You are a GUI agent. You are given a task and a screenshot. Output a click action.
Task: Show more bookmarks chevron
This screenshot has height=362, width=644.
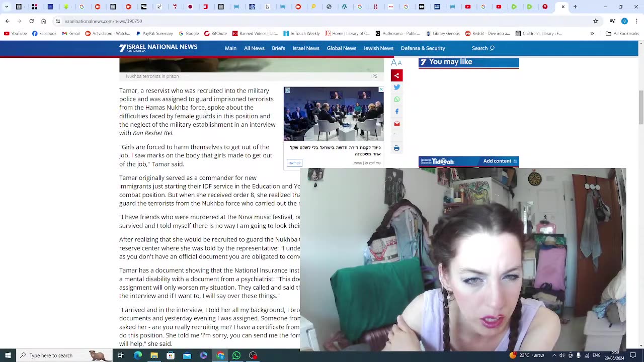pyautogui.click(x=592, y=34)
